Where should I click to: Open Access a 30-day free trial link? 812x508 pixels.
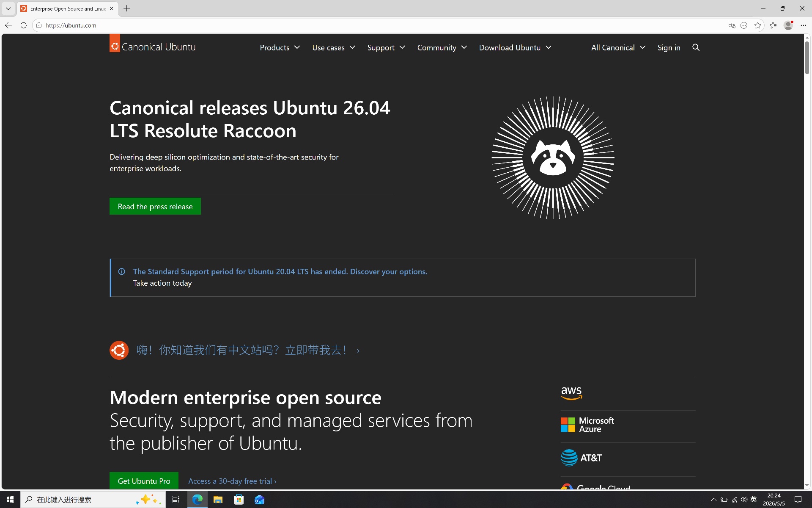(232, 481)
